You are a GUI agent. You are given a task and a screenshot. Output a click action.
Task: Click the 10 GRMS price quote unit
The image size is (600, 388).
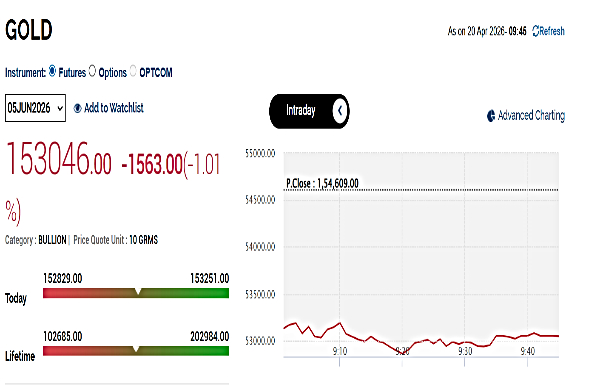coord(143,240)
